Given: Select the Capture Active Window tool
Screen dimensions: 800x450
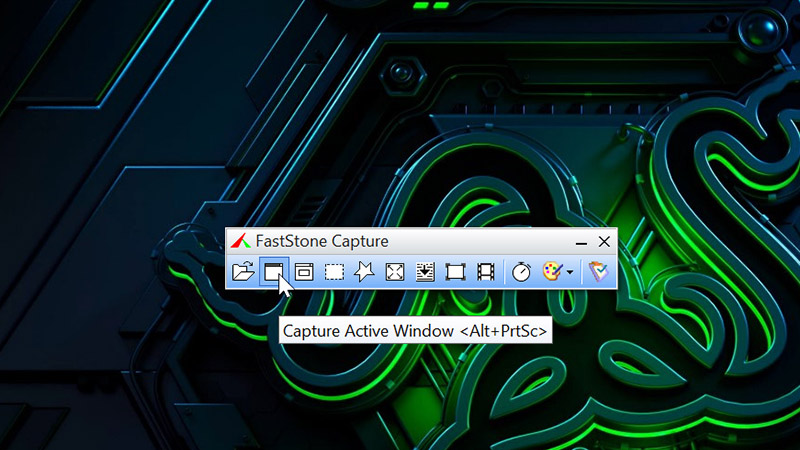Looking at the screenshot, I should [x=274, y=271].
